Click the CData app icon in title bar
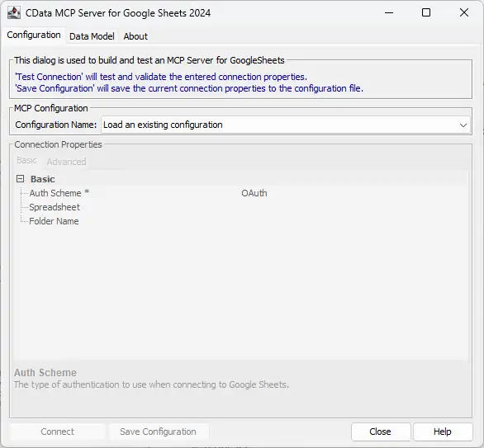The width and height of the screenshot is (484, 448). 14,13
